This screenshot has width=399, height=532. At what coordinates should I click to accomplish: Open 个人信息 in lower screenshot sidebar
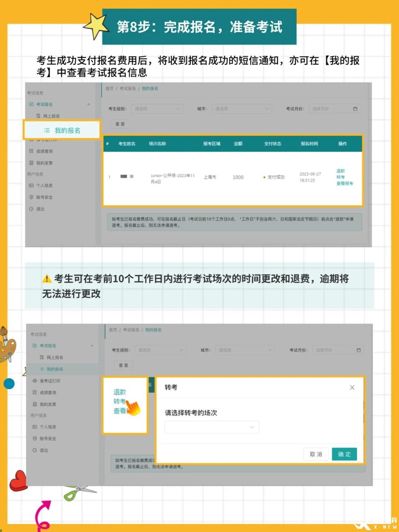coord(48,427)
